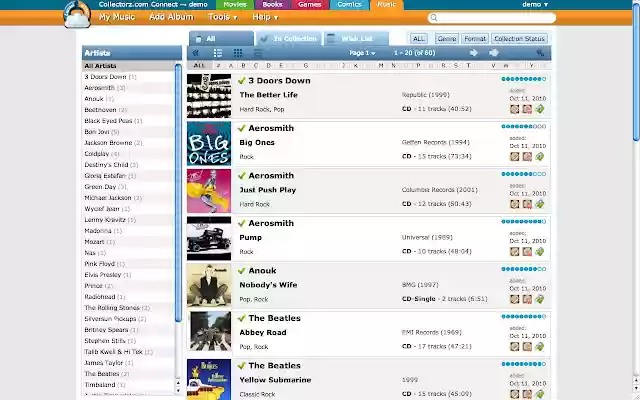Click edit icon for Abbey Road
640x400 pixels.
515,347
